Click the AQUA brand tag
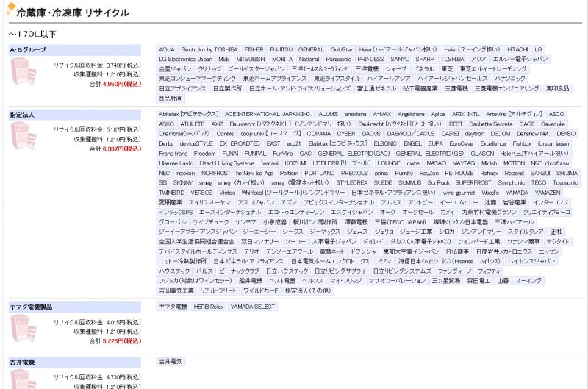Screen dimensions: 588x389 click(167, 49)
